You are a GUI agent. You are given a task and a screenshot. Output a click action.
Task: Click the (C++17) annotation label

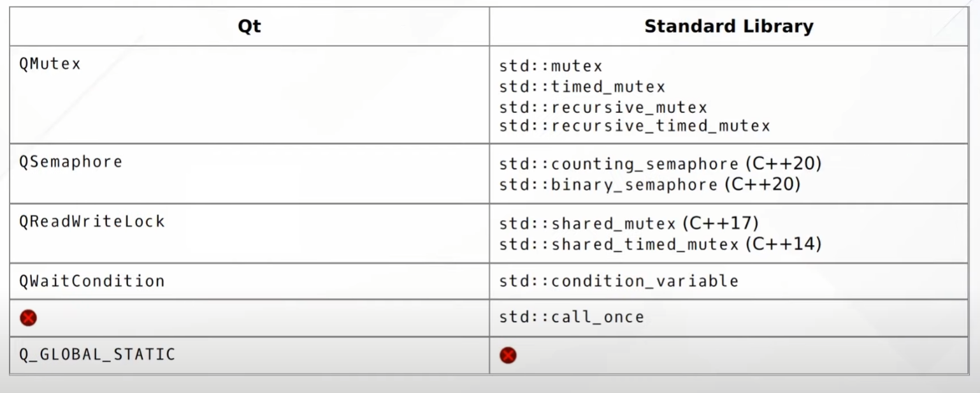tap(721, 223)
